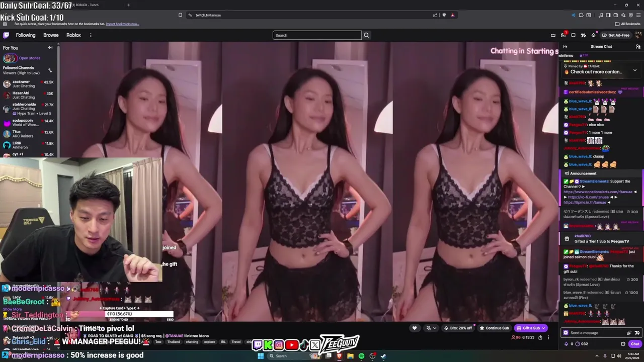Click the Continue Sub button
This screenshot has height=362, width=644.
pos(495,328)
